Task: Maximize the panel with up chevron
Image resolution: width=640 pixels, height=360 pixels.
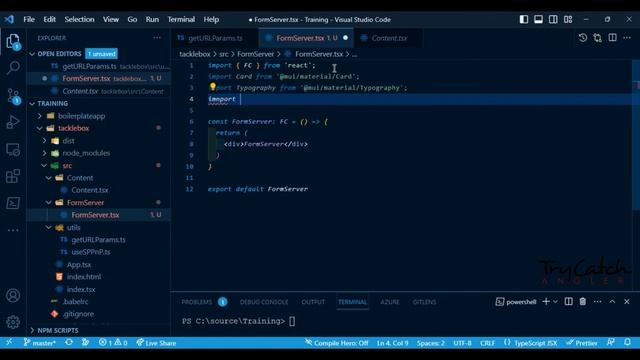Action: [x=612, y=302]
